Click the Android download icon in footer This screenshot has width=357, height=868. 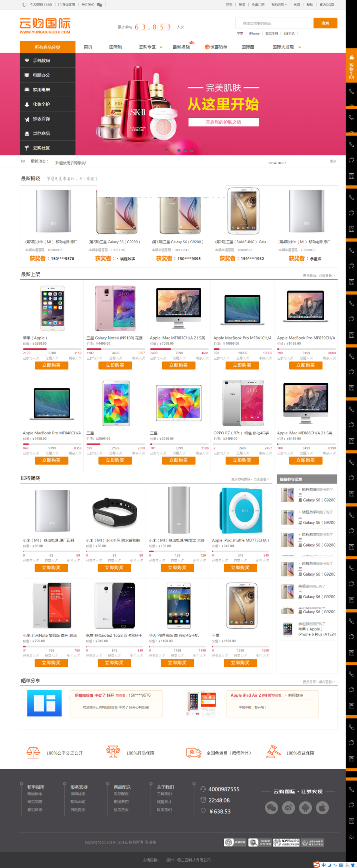pyautogui.click(x=305, y=807)
